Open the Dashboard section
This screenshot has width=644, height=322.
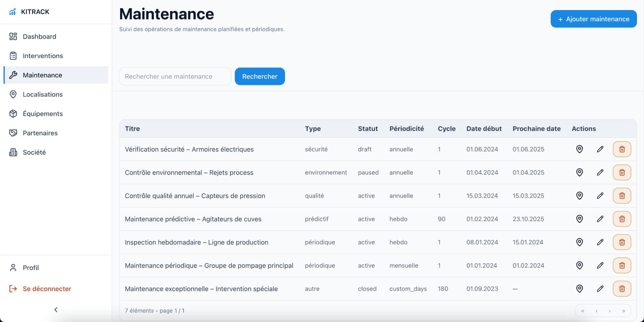39,36
